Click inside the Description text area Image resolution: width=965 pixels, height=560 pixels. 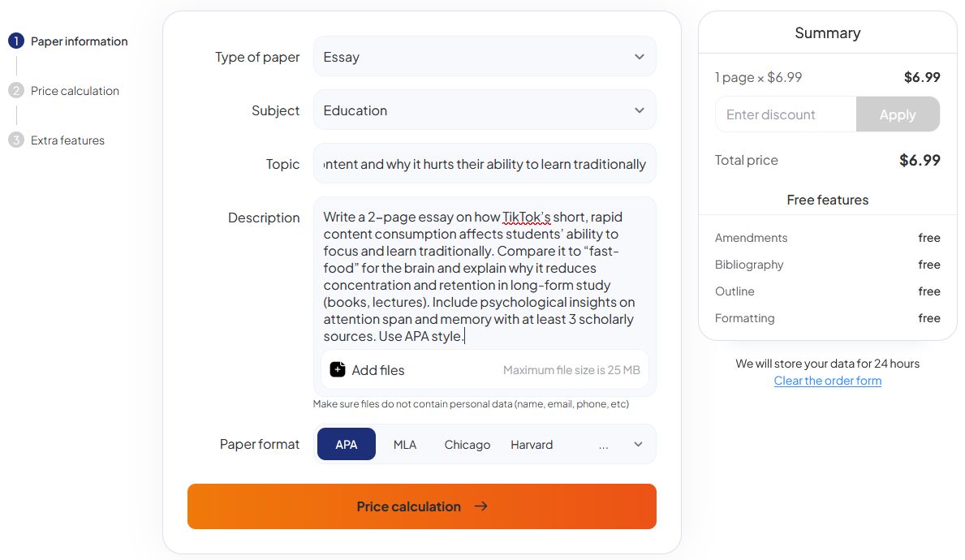click(x=485, y=276)
